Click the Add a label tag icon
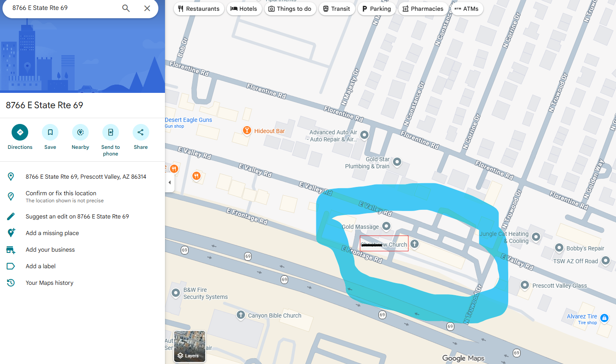Screen dimensions: 616x364 (x=11, y=266)
